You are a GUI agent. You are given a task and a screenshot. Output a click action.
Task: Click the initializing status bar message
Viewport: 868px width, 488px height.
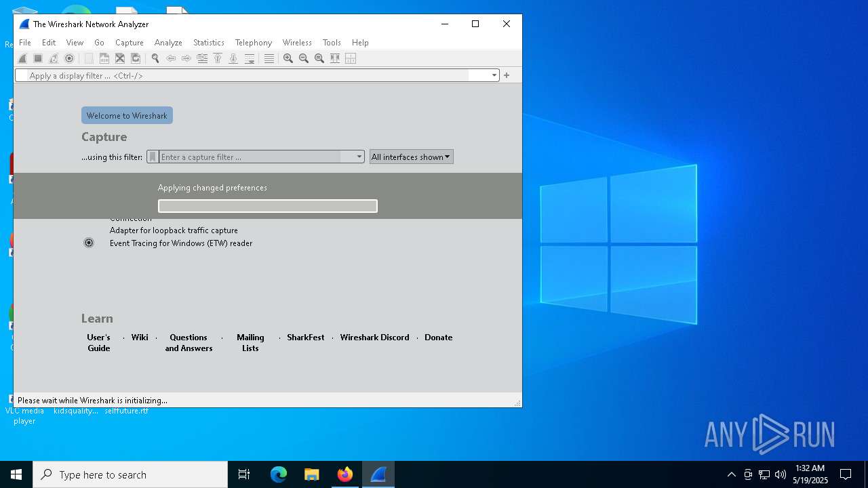(x=92, y=401)
